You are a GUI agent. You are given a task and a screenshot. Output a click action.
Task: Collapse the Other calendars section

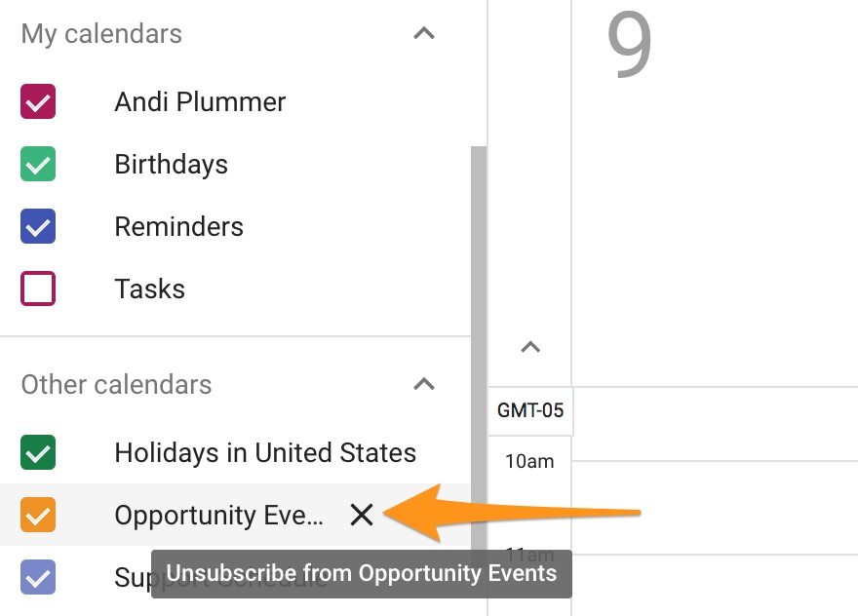click(x=423, y=384)
